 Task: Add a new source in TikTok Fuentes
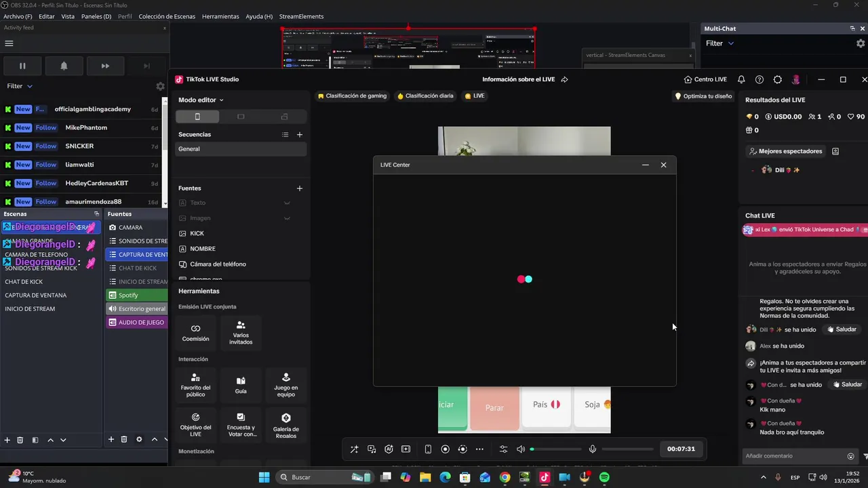click(x=300, y=188)
